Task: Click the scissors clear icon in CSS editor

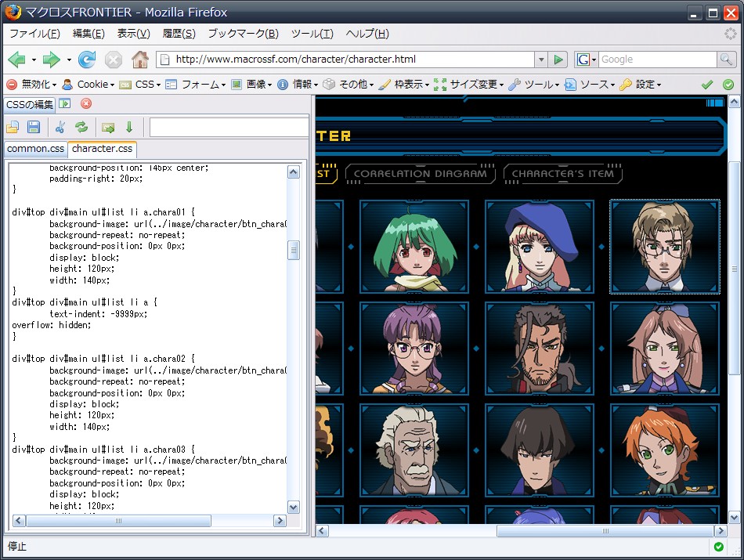Action: click(60, 127)
